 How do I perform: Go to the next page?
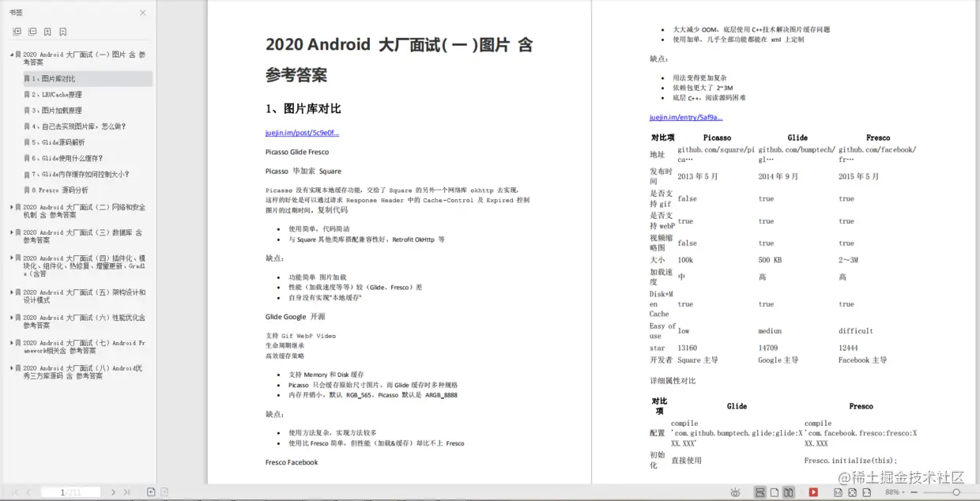113,492
